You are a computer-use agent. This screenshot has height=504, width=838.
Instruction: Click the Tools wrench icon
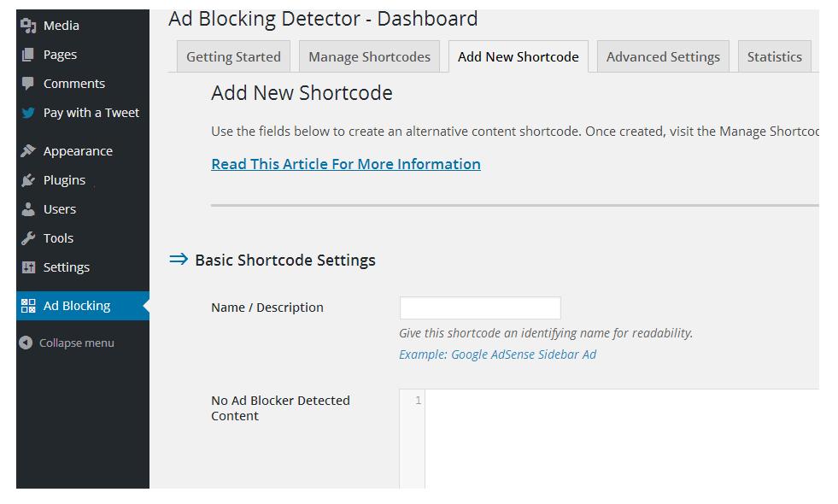(28, 238)
